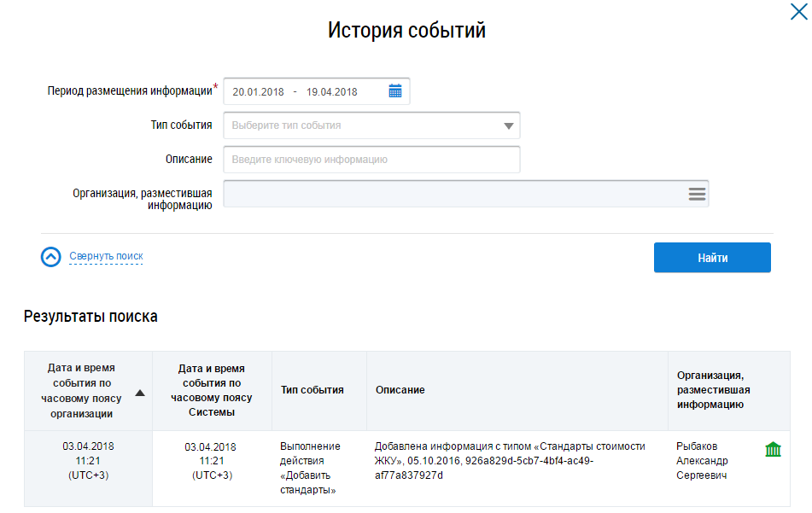Focus the Описание keyword input field

click(x=371, y=160)
